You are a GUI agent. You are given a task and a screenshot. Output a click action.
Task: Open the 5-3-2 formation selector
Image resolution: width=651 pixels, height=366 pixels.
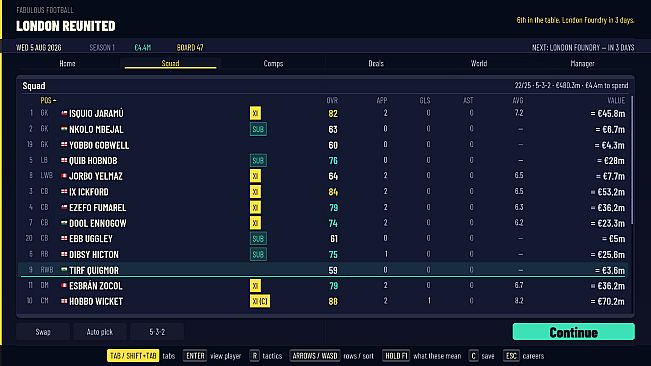pos(157,332)
